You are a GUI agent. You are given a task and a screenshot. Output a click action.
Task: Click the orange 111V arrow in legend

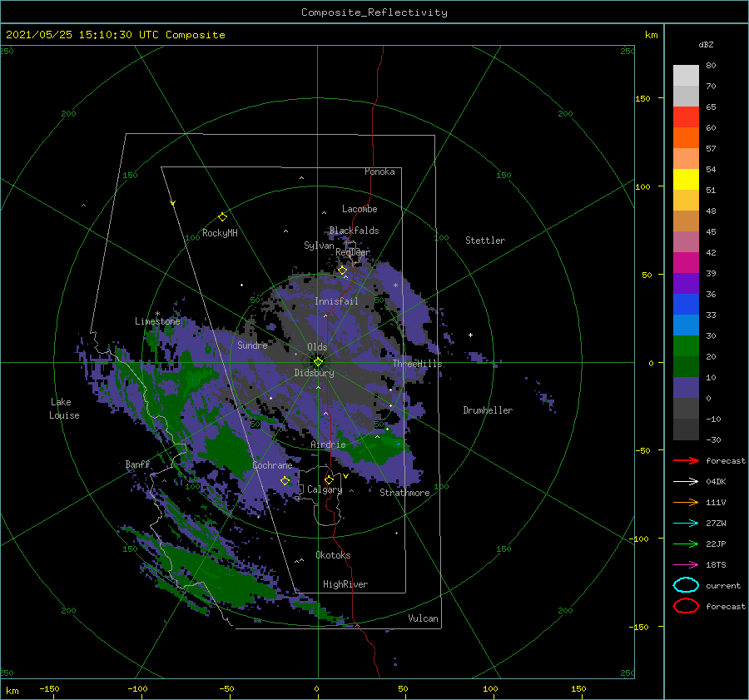(x=686, y=502)
